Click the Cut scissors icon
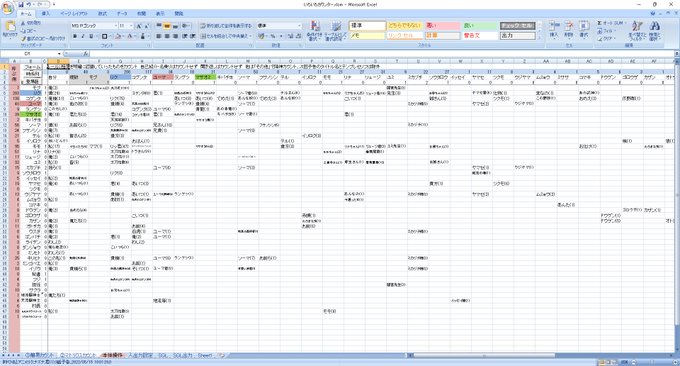 (x=23, y=23)
